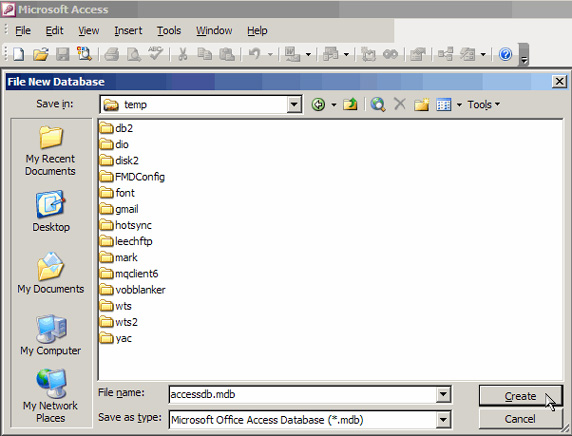Screen dimensions: 572x436
Task: Open My Recent Documents place
Action: coord(50,151)
